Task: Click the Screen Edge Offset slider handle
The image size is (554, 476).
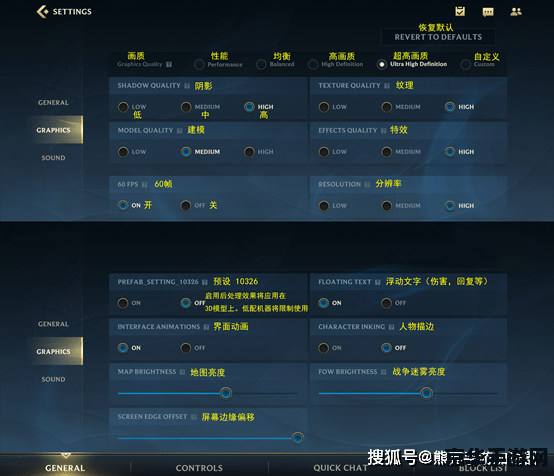Action: pyautogui.click(x=298, y=438)
